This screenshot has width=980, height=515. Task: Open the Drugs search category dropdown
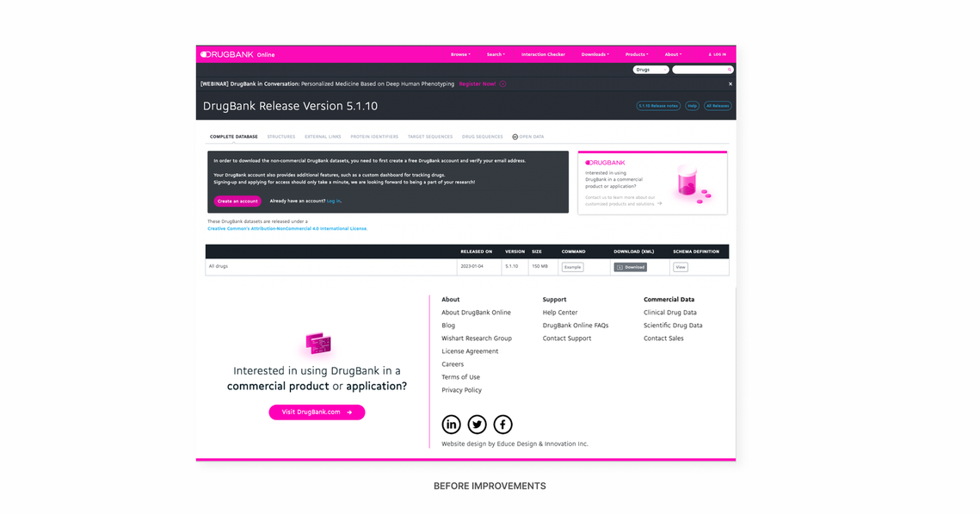pyautogui.click(x=650, y=70)
